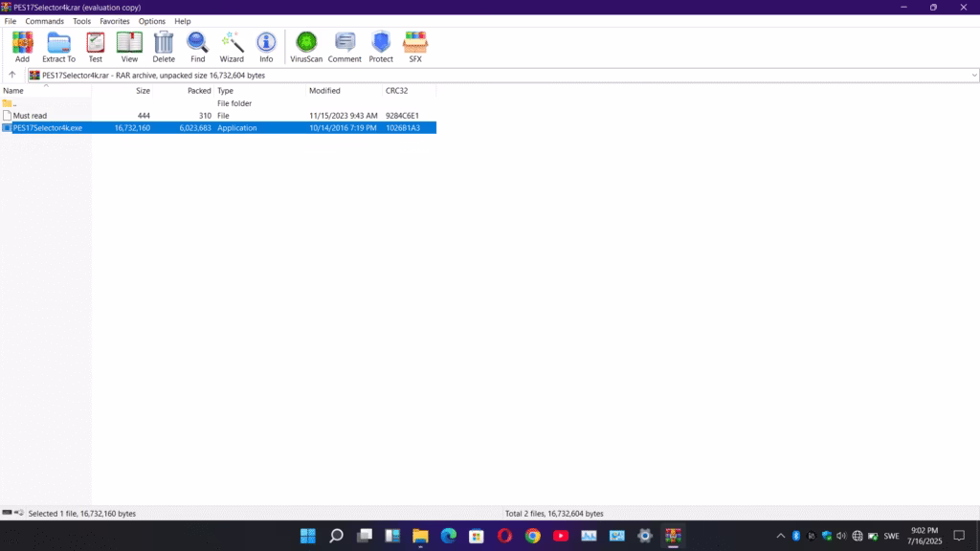
Task: Sort by Type column header
Action: pyautogui.click(x=260, y=91)
